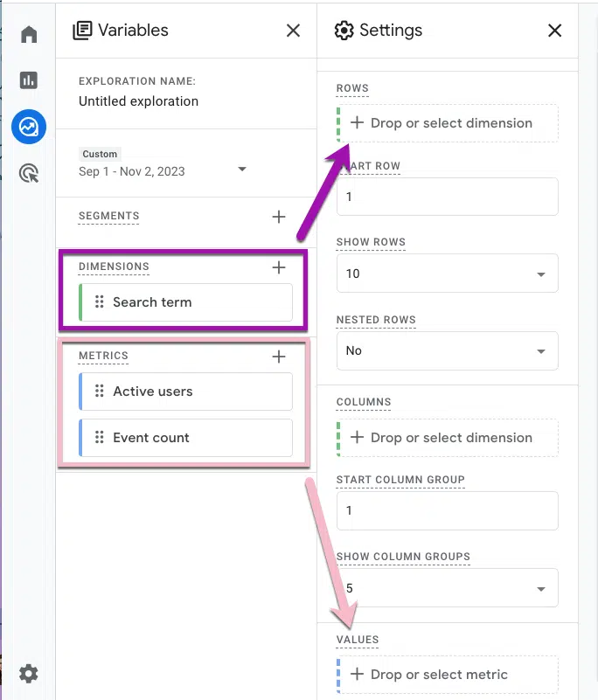The height and width of the screenshot is (700, 598).
Task: Click the EXPLORATION NAME label
Action: [137, 81]
